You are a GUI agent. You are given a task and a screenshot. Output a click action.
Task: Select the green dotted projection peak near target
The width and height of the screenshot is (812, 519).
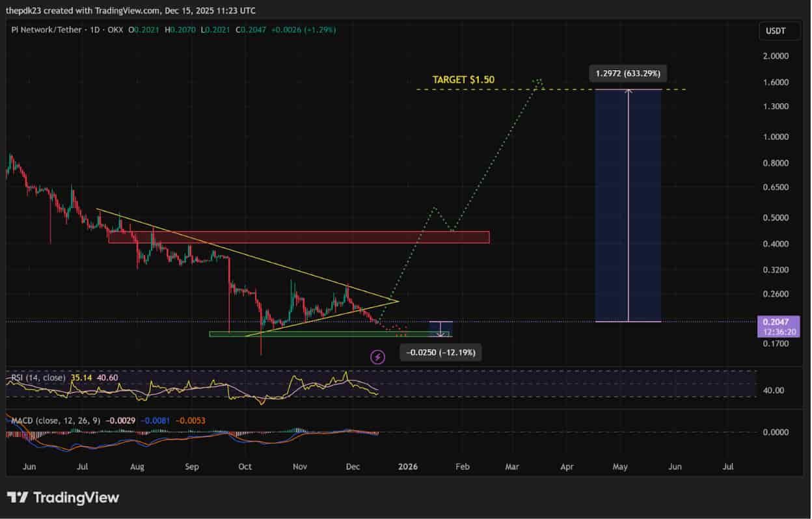(538, 81)
